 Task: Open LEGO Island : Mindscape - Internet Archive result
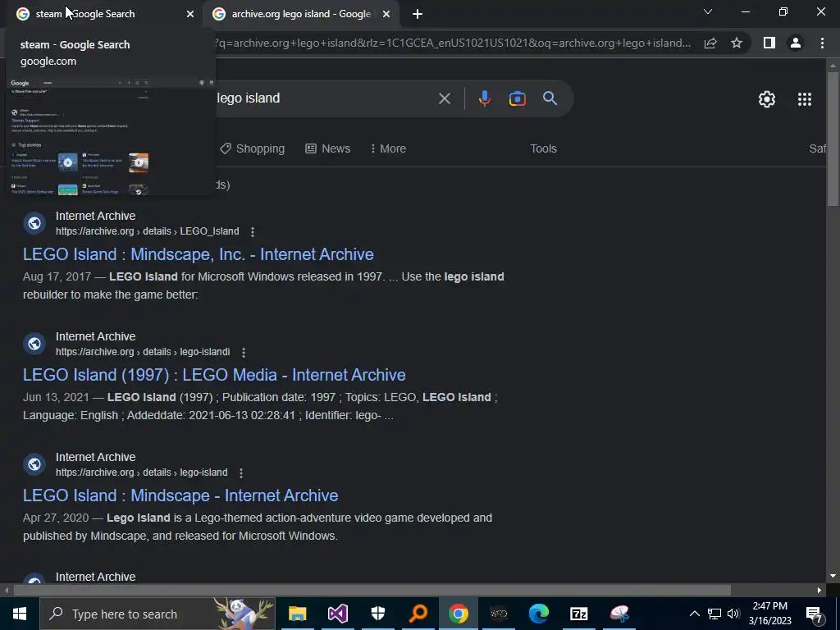(x=180, y=495)
